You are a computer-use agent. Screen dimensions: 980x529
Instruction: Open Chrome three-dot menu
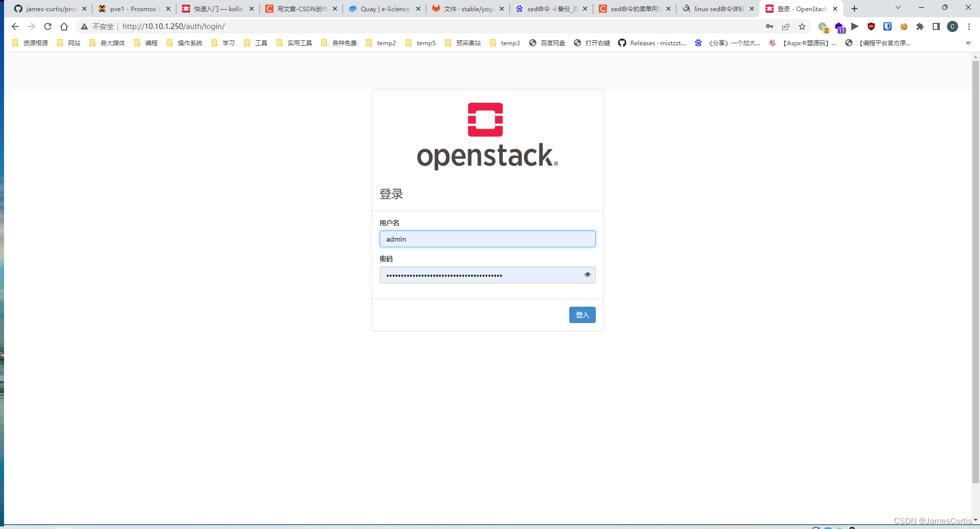969,26
